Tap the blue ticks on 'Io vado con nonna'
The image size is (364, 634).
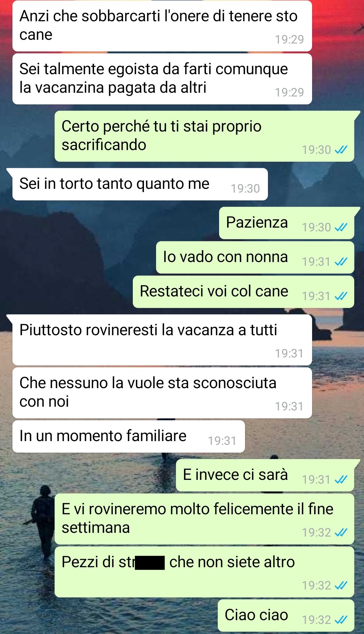pyautogui.click(x=341, y=262)
